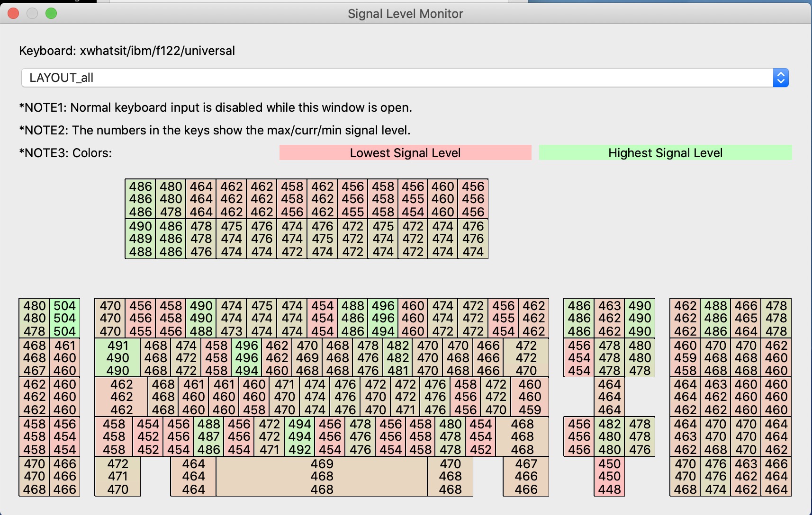Select the wide spacebar key showing 469/468/468
The width and height of the screenshot is (812, 515).
322,477
